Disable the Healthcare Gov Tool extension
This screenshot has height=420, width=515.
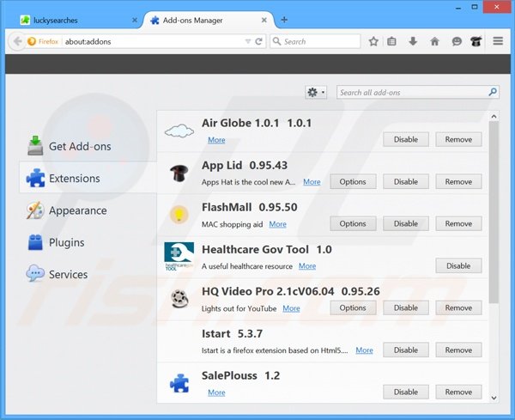(458, 265)
